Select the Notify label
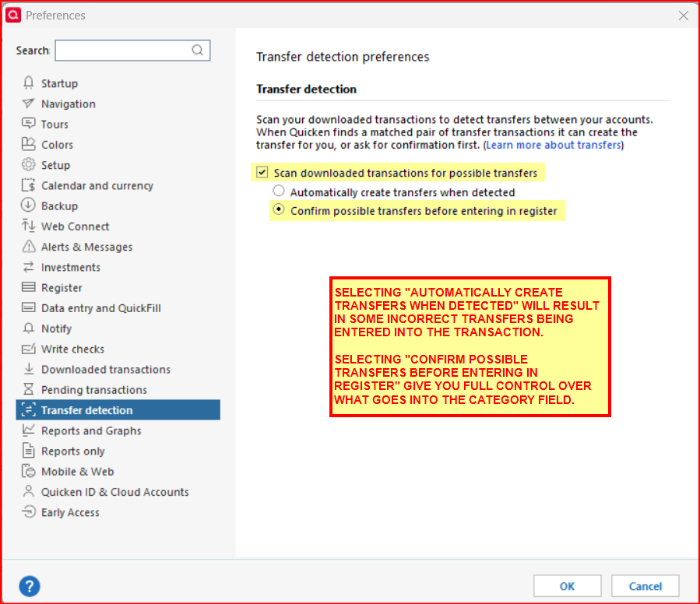Screen dimensions: 700x604 pos(56,328)
